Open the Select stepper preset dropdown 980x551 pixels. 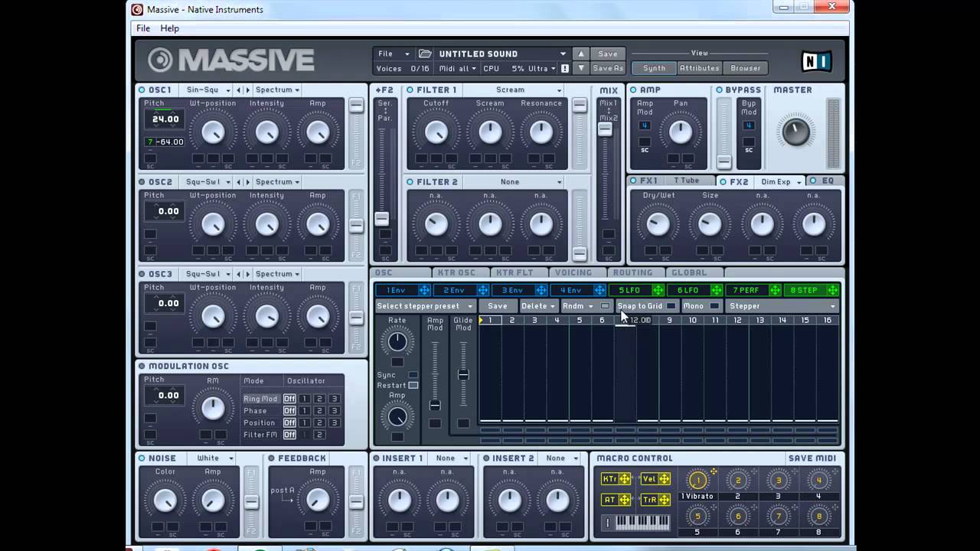[425, 306]
